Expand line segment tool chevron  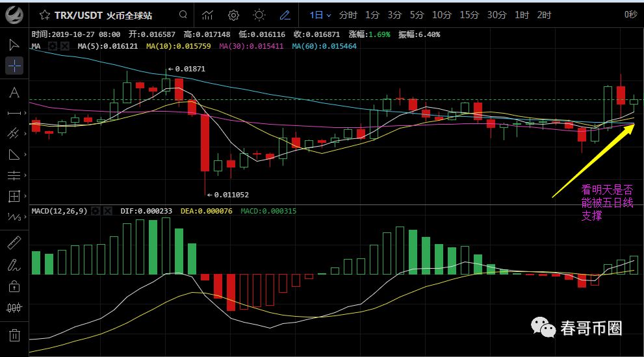(x=25, y=113)
